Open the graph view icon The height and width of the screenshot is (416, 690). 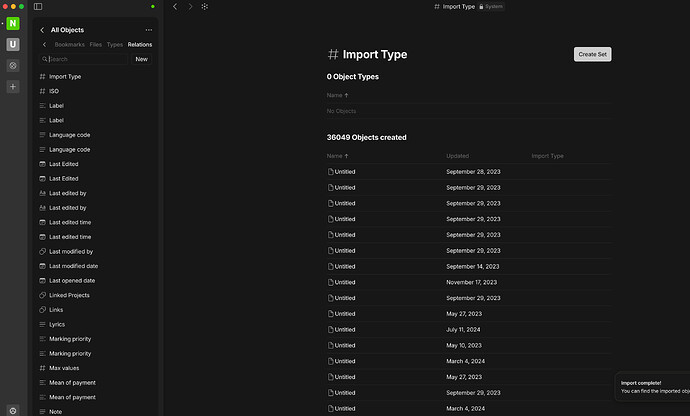click(x=205, y=7)
